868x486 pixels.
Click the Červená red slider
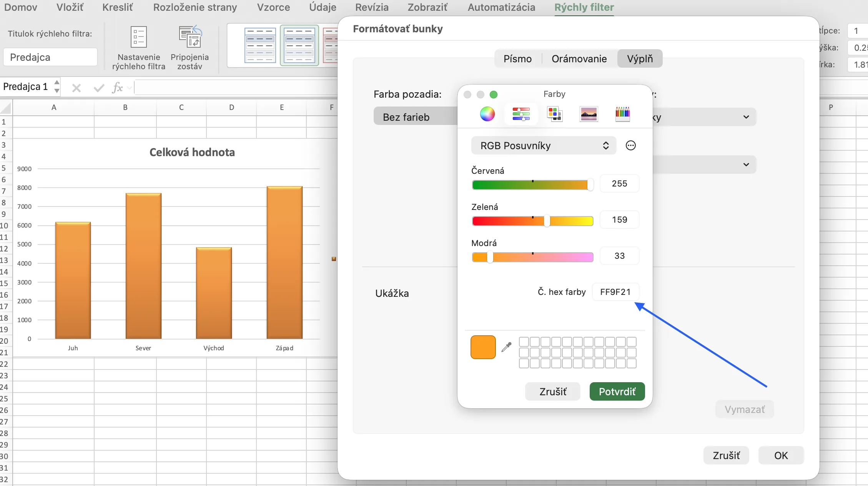pyautogui.click(x=533, y=185)
